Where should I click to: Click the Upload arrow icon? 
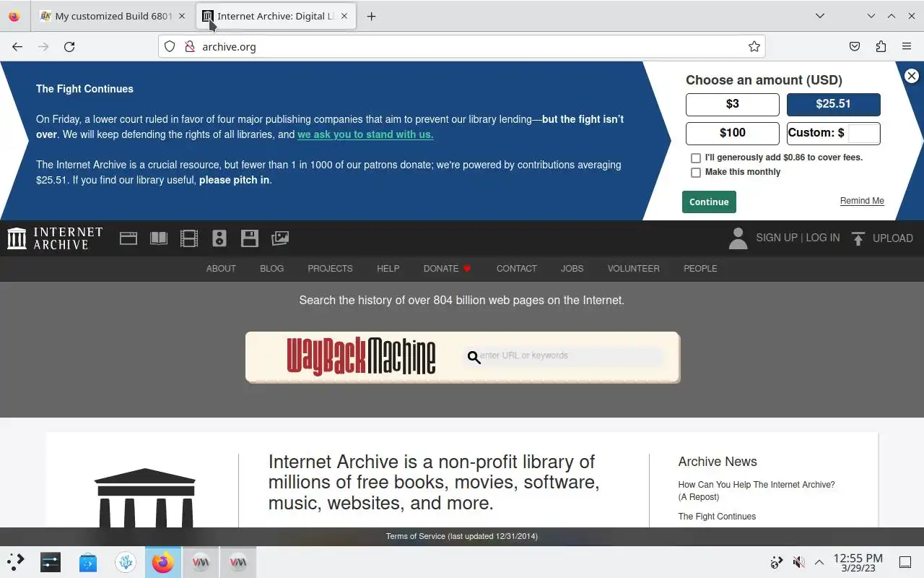pyautogui.click(x=858, y=238)
